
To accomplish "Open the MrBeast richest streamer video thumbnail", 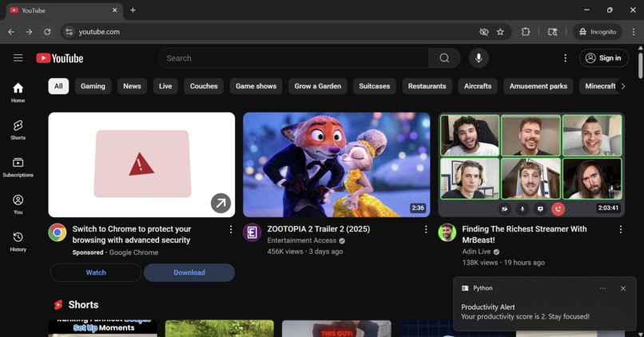I will pos(531,165).
